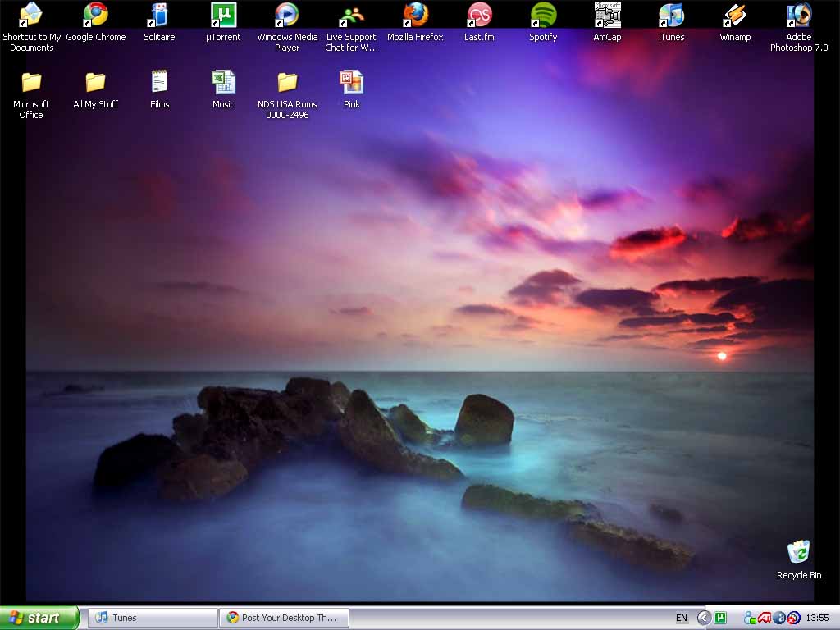Expand hidden system tray icons arrow
Viewport: 840px width, 630px height.
(704, 618)
